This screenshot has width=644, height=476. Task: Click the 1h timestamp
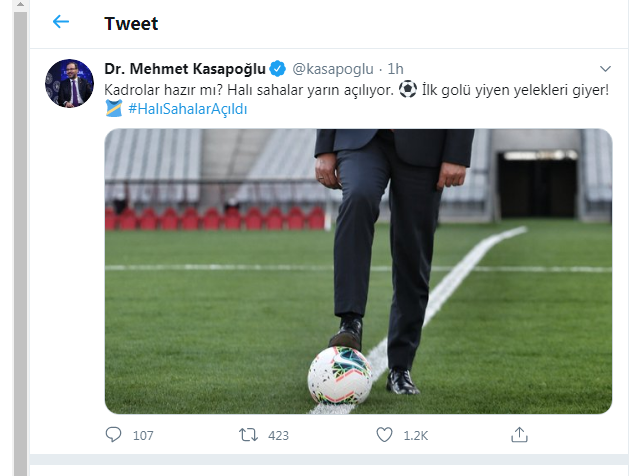395,69
